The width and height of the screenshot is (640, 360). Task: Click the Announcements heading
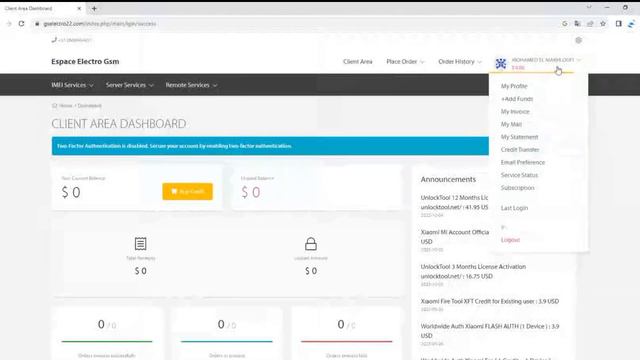[x=448, y=179]
